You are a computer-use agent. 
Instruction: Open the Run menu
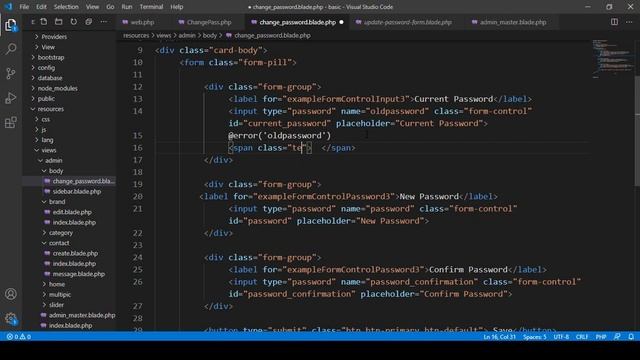(127, 7)
